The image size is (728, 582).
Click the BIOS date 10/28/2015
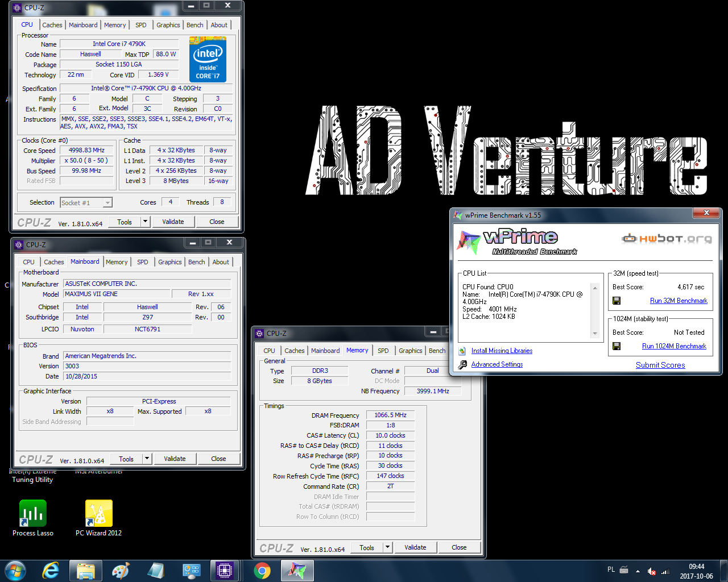pos(147,376)
